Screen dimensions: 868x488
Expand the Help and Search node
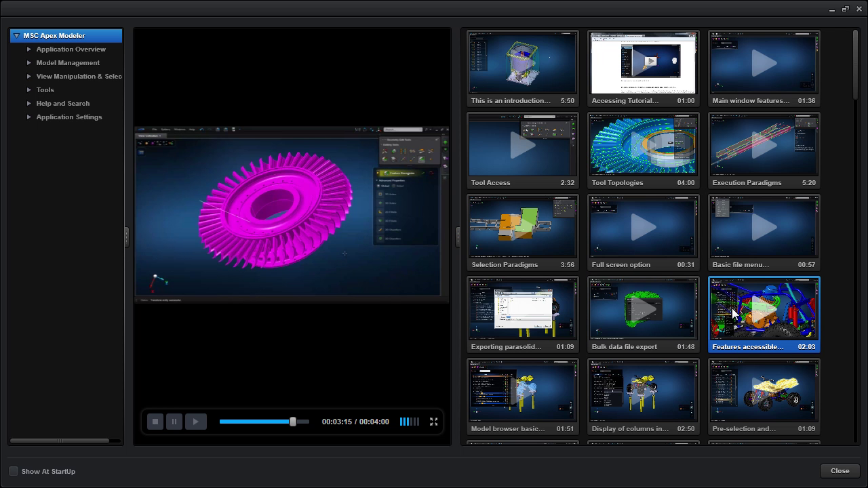tap(29, 104)
